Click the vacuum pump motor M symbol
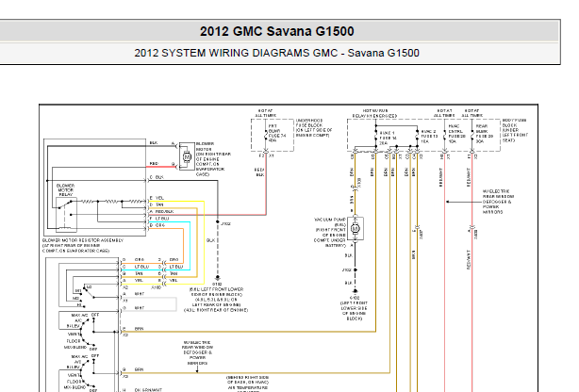Viewport: 579px width, 392px height. click(356, 228)
